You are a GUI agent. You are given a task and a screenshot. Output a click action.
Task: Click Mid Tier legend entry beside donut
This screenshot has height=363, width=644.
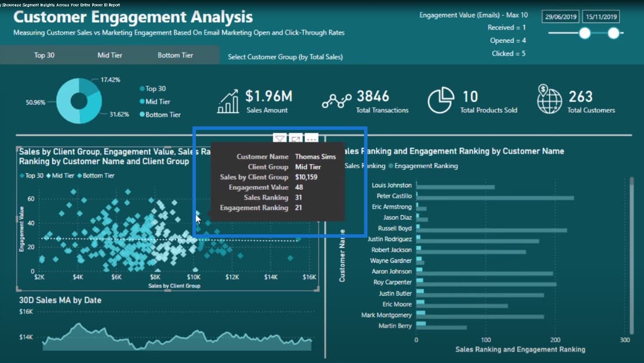pyautogui.click(x=155, y=101)
